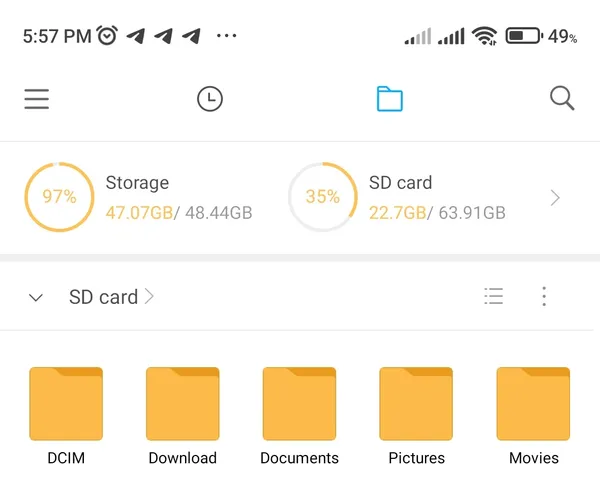Open the Pictures folder
Image resolution: width=600 pixels, height=496 pixels.
coord(416,415)
